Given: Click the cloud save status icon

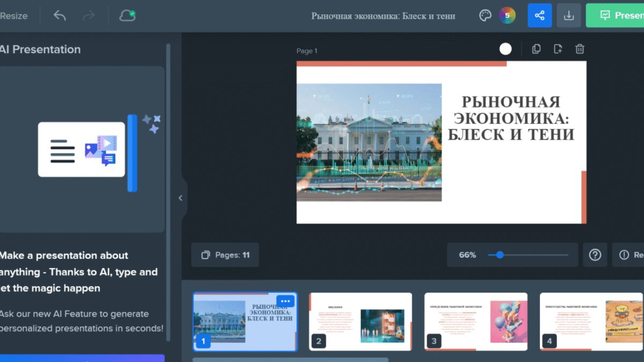Looking at the screenshot, I should (127, 16).
